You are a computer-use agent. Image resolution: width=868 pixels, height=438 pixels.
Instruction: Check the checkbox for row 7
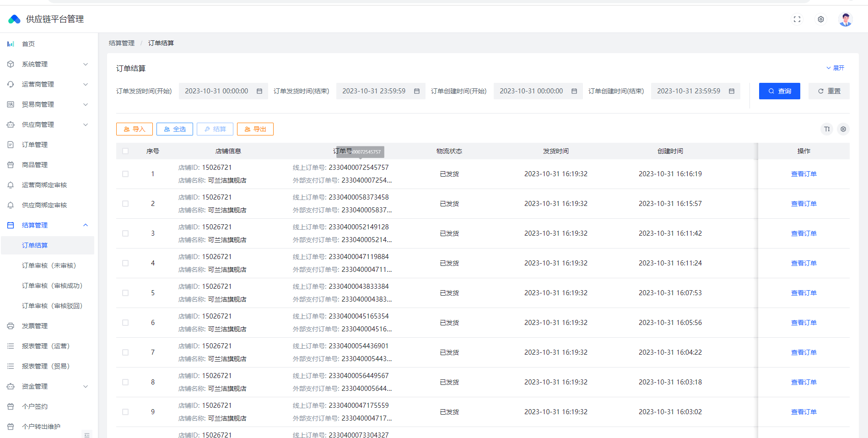(x=125, y=352)
